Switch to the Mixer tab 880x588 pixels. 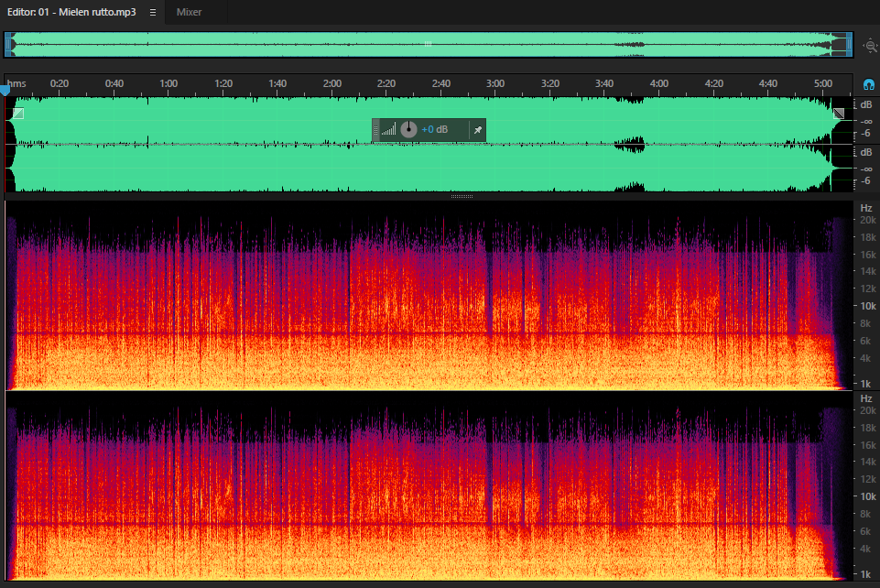pyautogui.click(x=189, y=12)
